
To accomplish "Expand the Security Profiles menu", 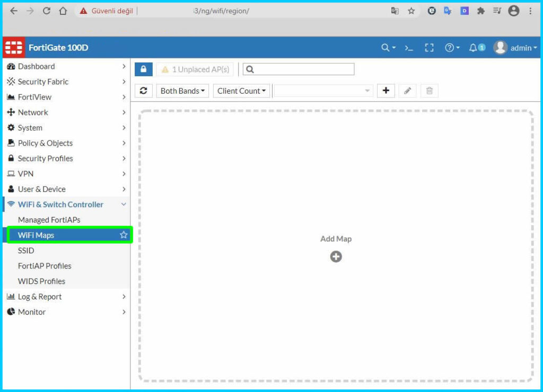I will [x=66, y=158].
